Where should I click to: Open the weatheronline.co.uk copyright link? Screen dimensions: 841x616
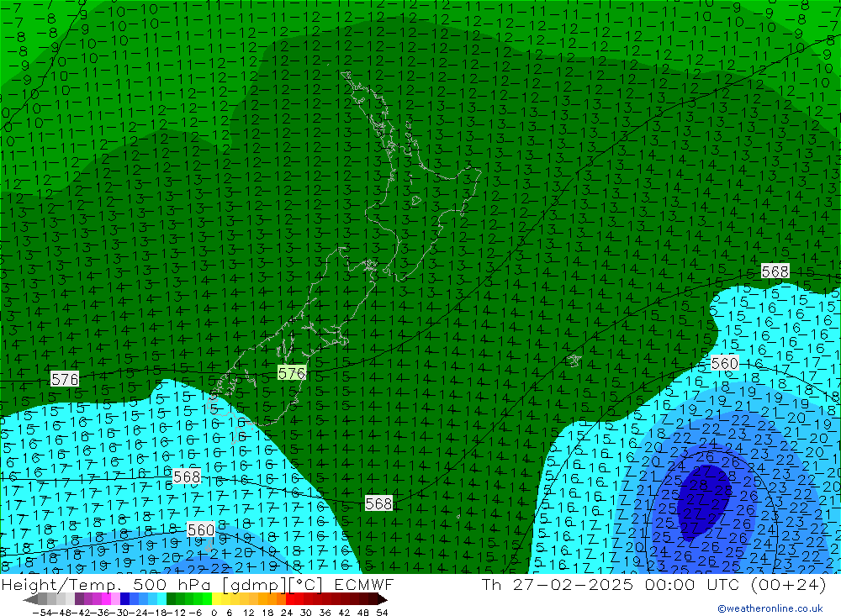(x=770, y=608)
